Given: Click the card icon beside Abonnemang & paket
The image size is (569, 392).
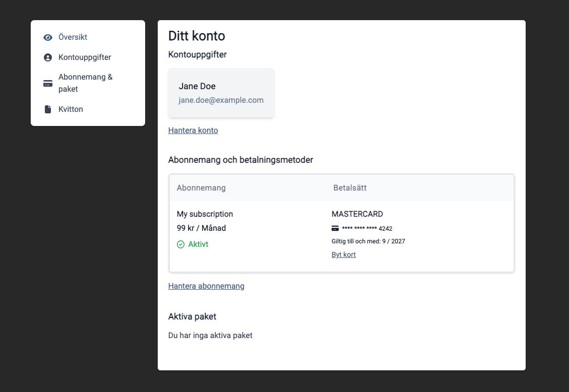Looking at the screenshot, I should point(48,84).
